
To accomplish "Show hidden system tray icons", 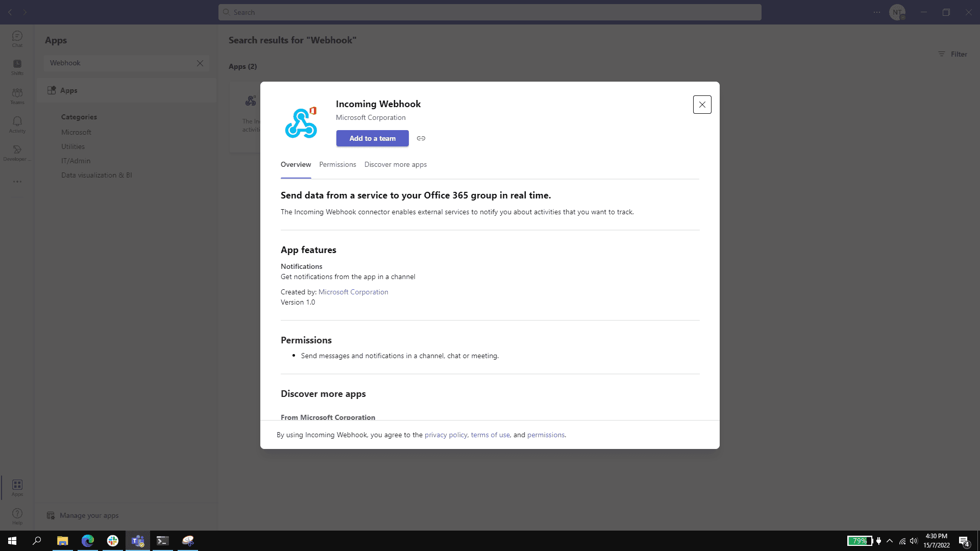I will pos(890,541).
